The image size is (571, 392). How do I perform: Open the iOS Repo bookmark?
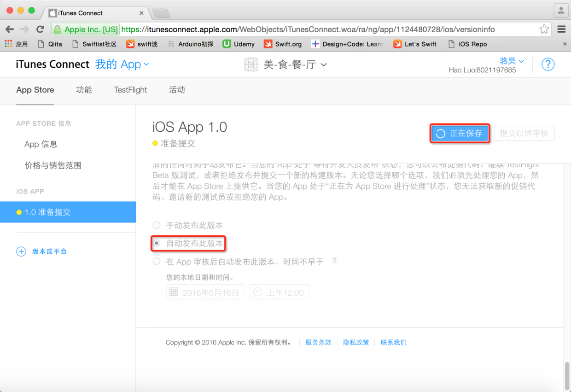point(467,44)
